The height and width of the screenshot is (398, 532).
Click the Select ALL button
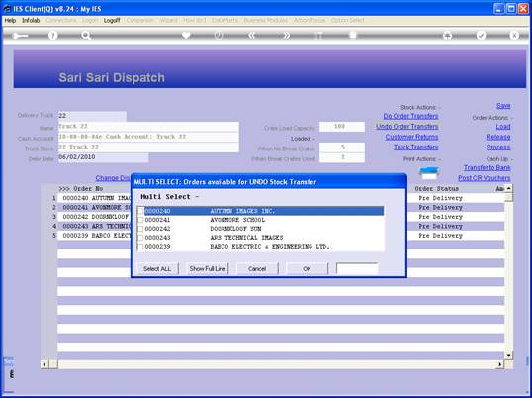coord(157,268)
